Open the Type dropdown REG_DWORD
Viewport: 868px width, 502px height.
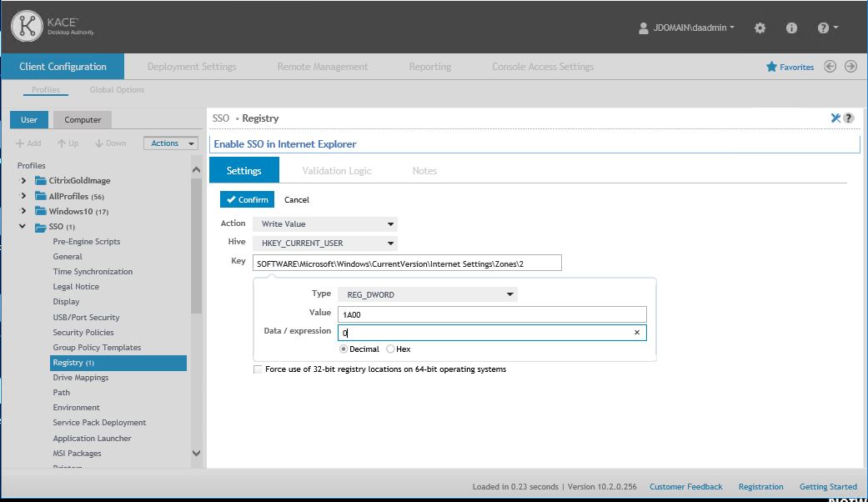point(428,294)
